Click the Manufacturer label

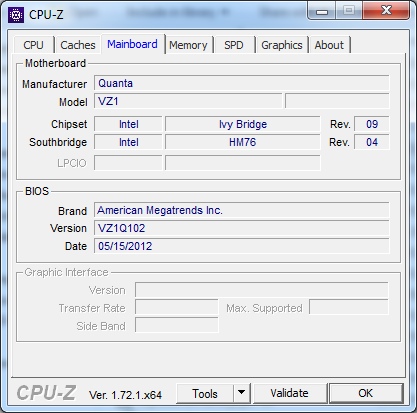[x=54, y=84]
